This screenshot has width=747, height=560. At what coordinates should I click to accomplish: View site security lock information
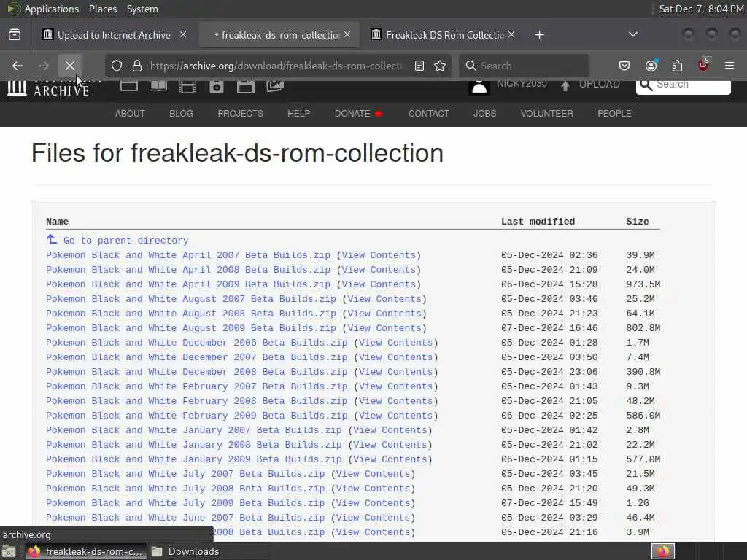point(137,66)
